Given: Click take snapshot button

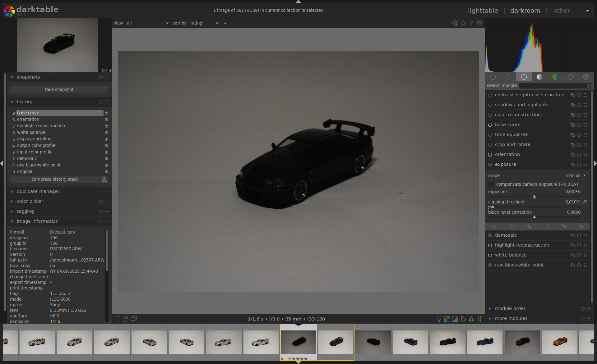Looking at the screenshot, I should [59, 89].
